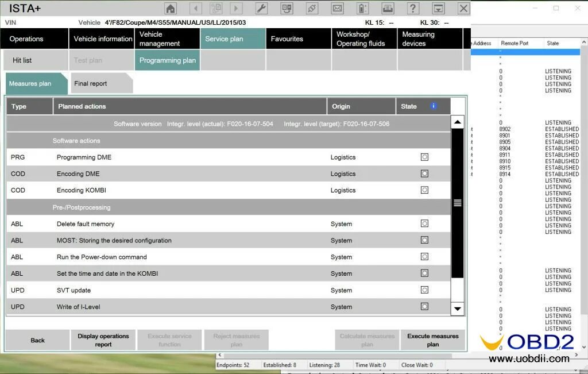Open the Measuring devices tab
Viewport: 588px width, 374px height.
(x=430, y=38)
